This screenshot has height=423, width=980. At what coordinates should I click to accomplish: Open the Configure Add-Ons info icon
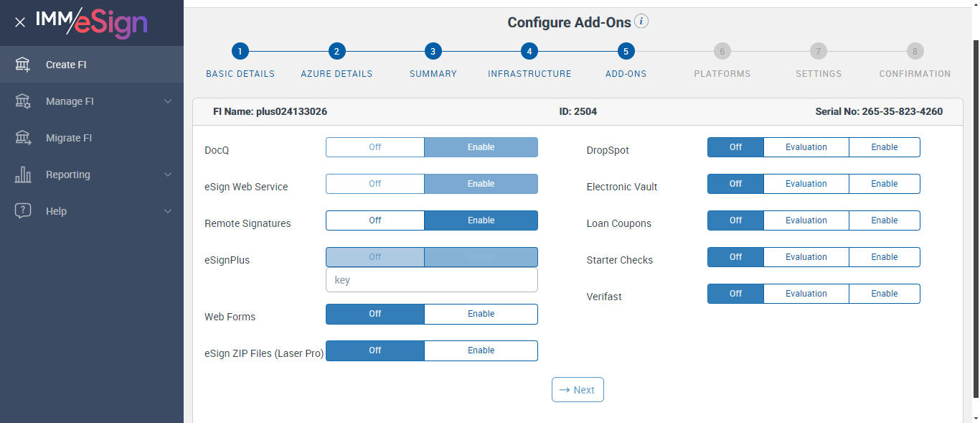[641, 22]
